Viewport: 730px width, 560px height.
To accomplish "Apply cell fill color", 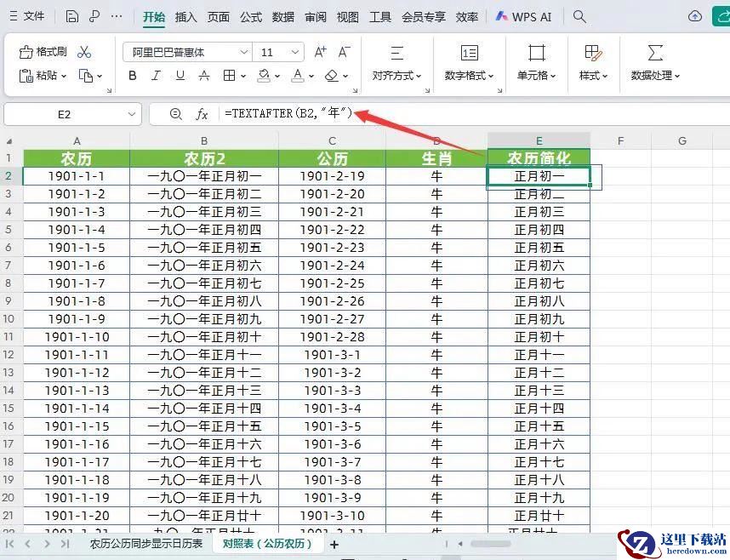I will (x=264, y=76).
